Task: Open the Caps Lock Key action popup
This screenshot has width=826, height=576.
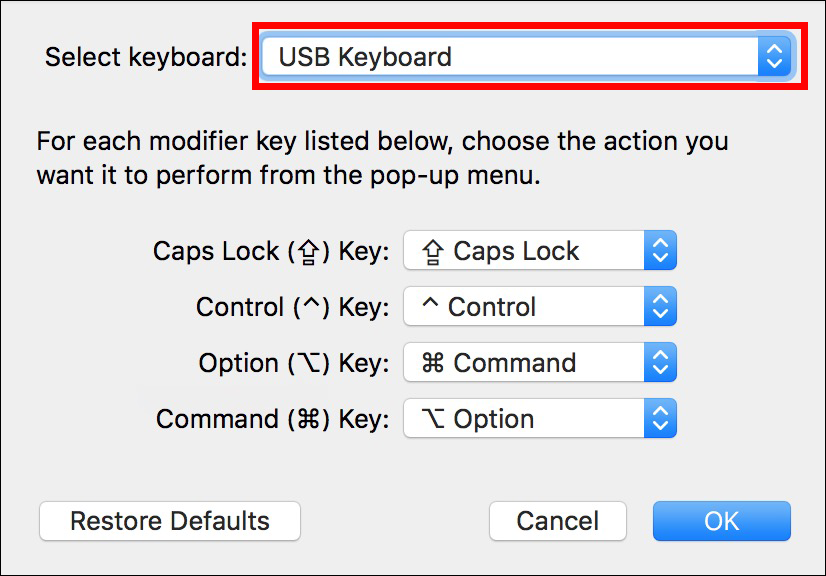Action: click(540, 250)
